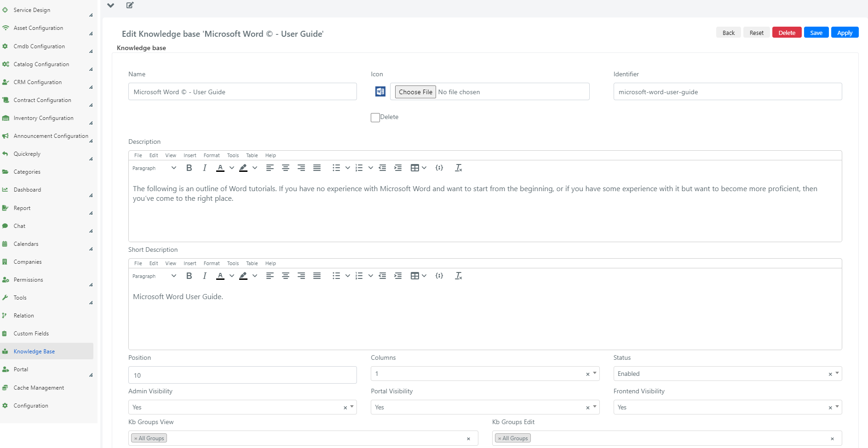
Task: Open the Admin Visibility dropdown
Action: point(242,407)
